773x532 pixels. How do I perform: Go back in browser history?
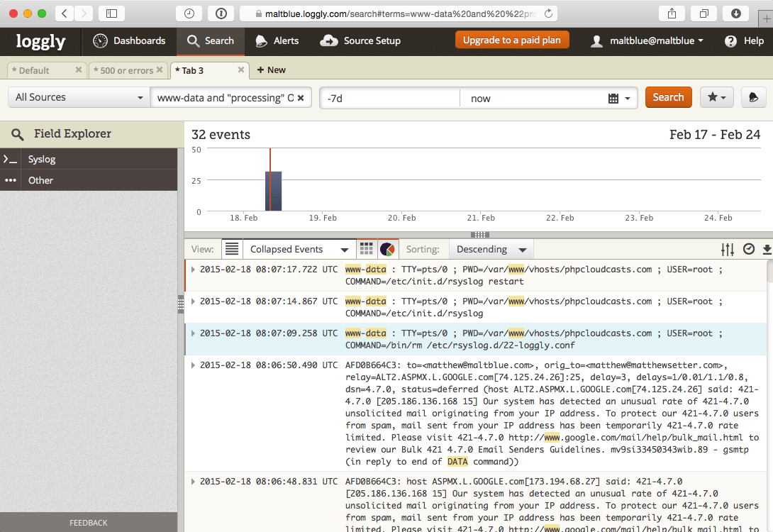pos(65,13)
